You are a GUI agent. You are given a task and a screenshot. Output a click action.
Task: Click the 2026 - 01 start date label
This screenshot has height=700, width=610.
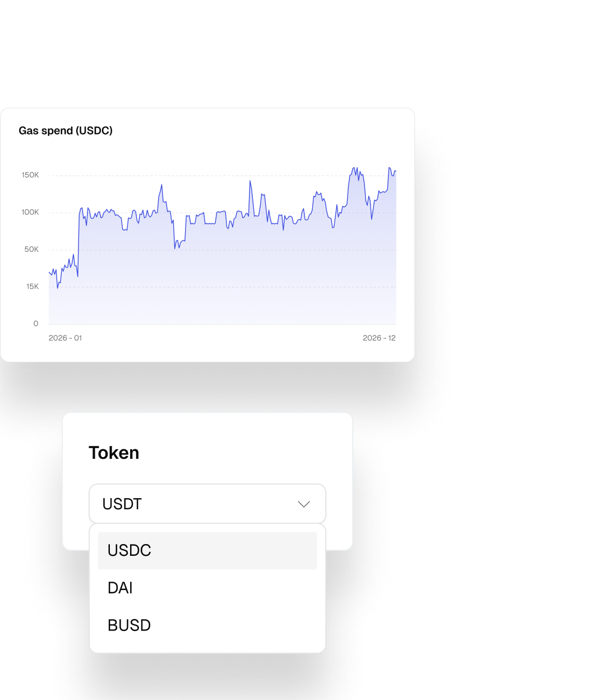coord(65,338)
